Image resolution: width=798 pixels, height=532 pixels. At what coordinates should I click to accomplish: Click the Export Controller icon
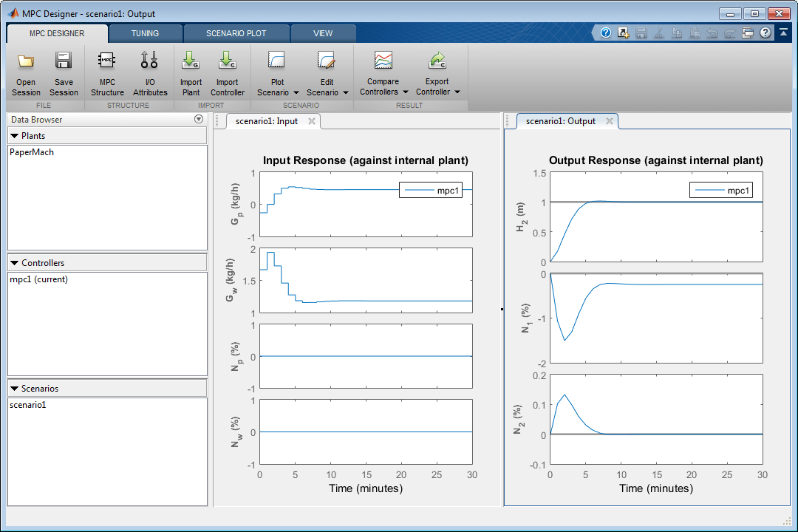click(437, 60)
